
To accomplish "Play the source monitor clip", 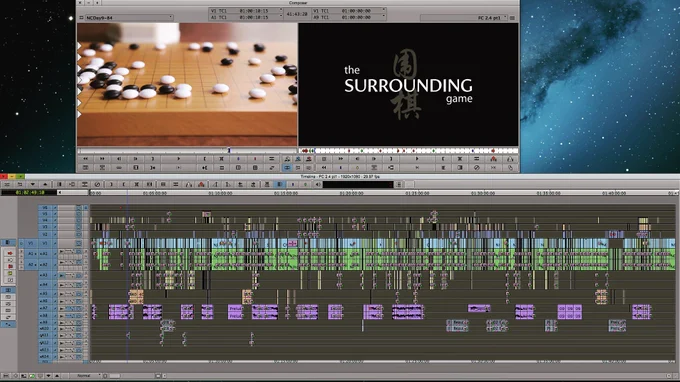I will [179, 159].
